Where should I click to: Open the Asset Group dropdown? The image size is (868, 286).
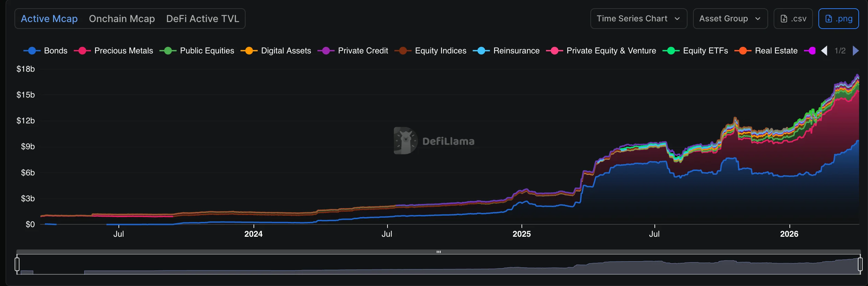point(731,19)
